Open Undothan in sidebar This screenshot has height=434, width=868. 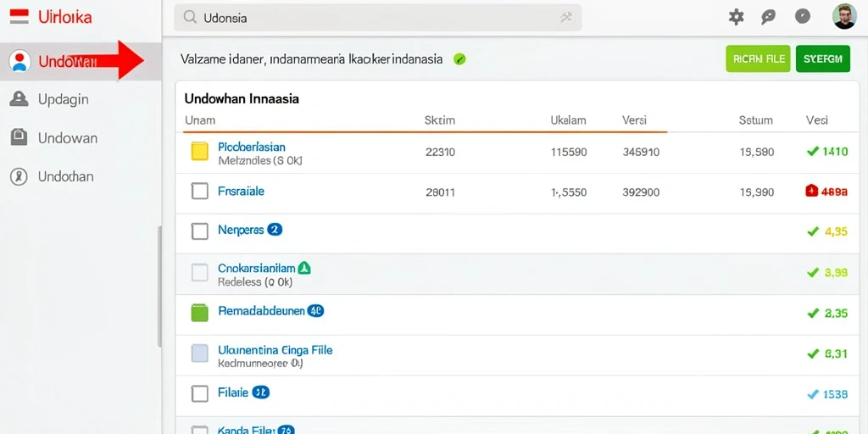click(x=65, y=177)
